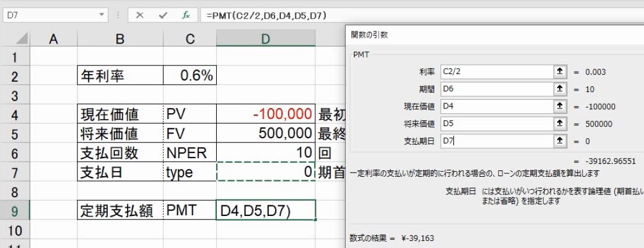This screenshot has height=248, width=644.
Task: Select the 将来価値 label cell
Action: (120, 133)
